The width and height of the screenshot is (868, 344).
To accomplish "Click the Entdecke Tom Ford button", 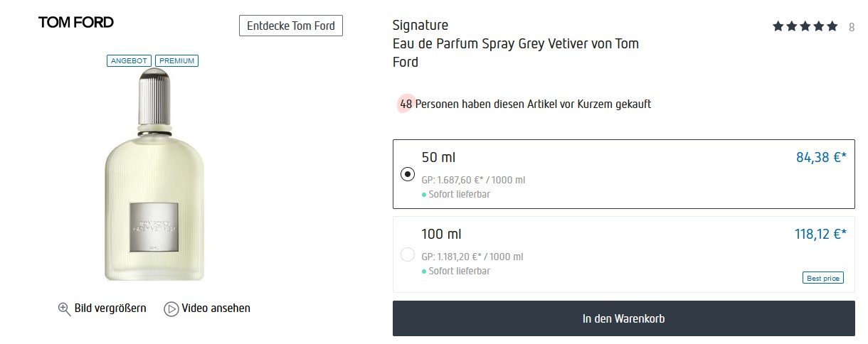I will [x=291, y=26].
